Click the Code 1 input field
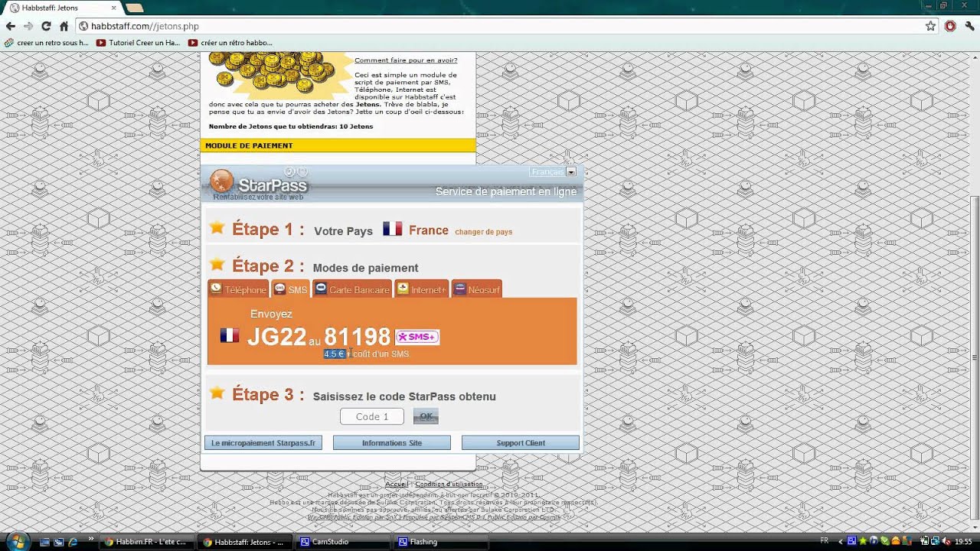Image resolution: width=980 pixels, height=551 pixels. 372,416
